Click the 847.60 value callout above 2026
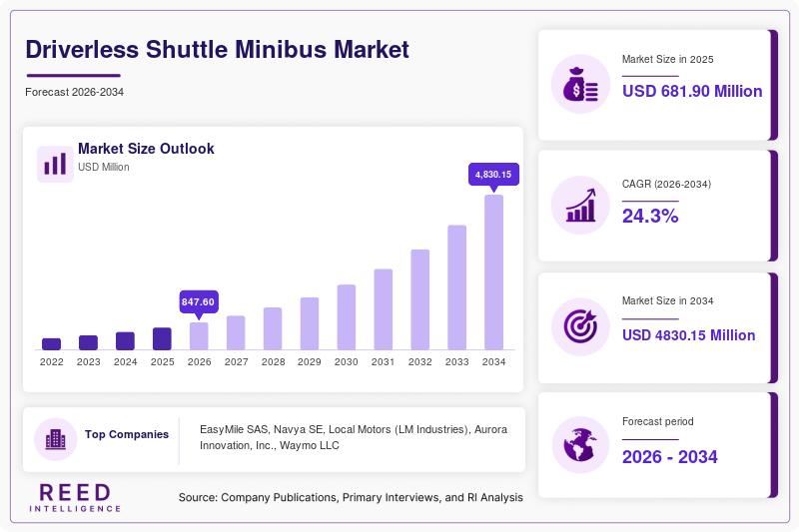 tap(198, 301)
